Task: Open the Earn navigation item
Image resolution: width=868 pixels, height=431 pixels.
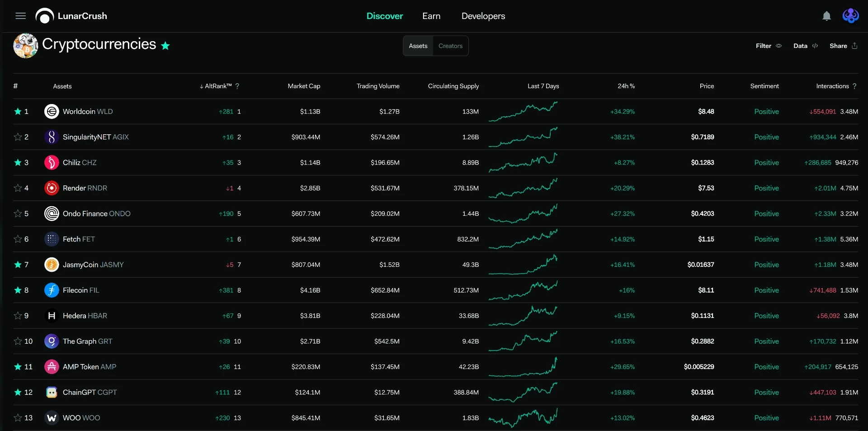Action: (431, 16)
